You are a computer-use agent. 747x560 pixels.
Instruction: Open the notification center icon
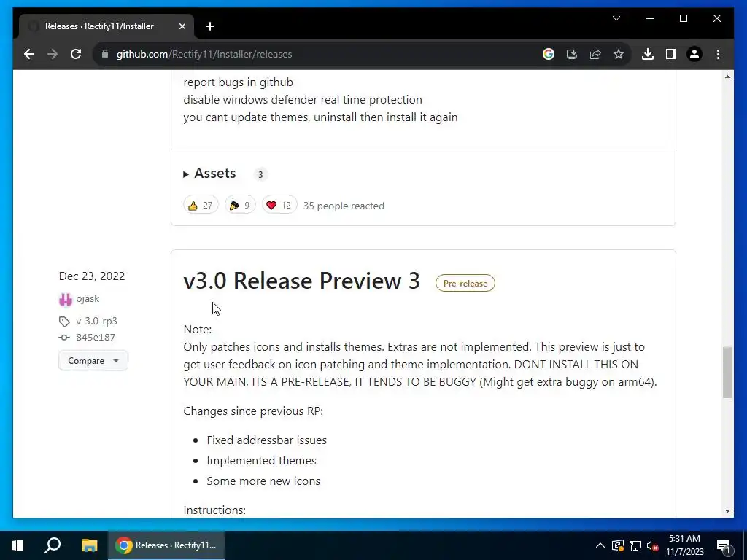pyautogui.click(x=724, y=545)
